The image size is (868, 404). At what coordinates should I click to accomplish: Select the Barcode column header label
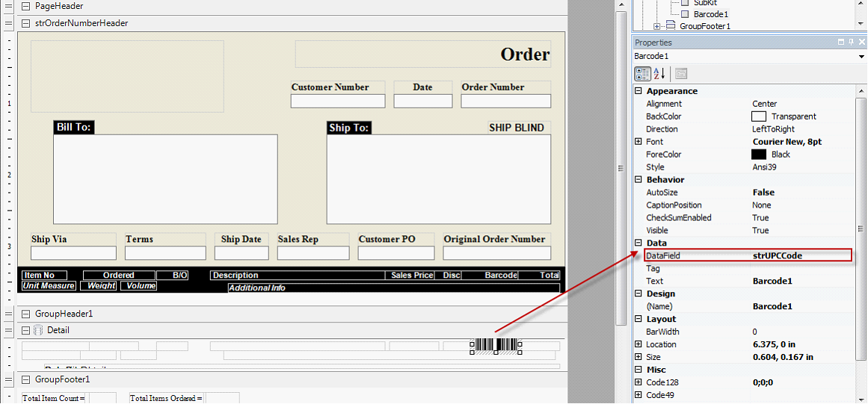501,276
